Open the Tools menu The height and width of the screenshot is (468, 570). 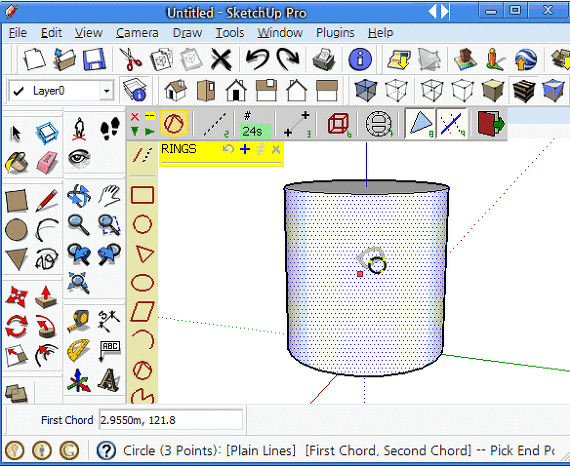229,33
